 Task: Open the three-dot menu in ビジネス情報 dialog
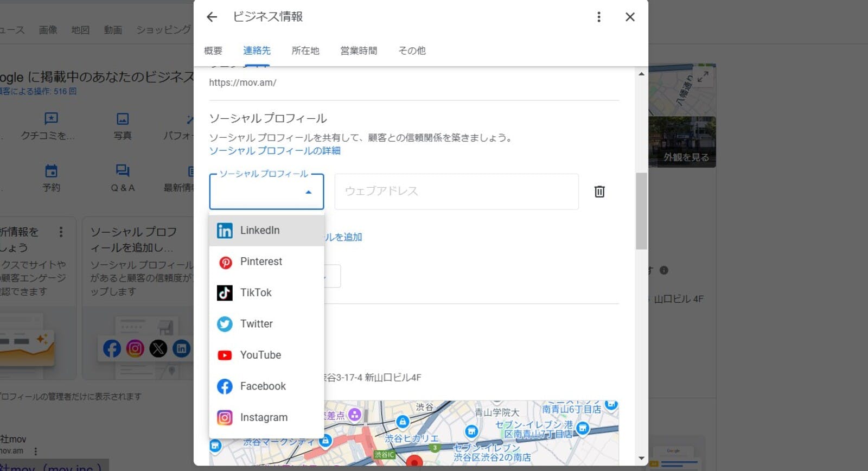tap(599, 17)
